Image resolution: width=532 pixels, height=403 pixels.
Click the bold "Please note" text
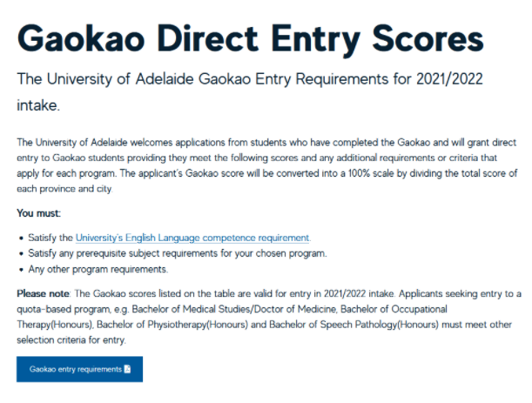click(x=44, y=293)
